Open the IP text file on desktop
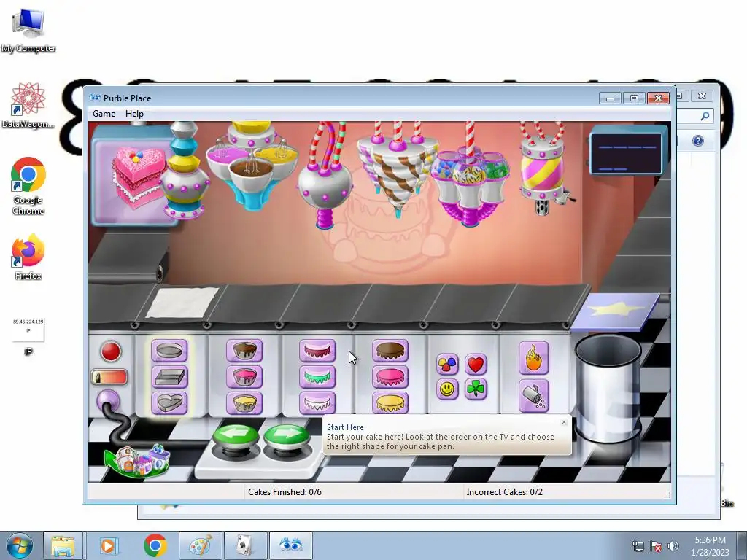Screen dimensions: 747x560 click(28, 335)
